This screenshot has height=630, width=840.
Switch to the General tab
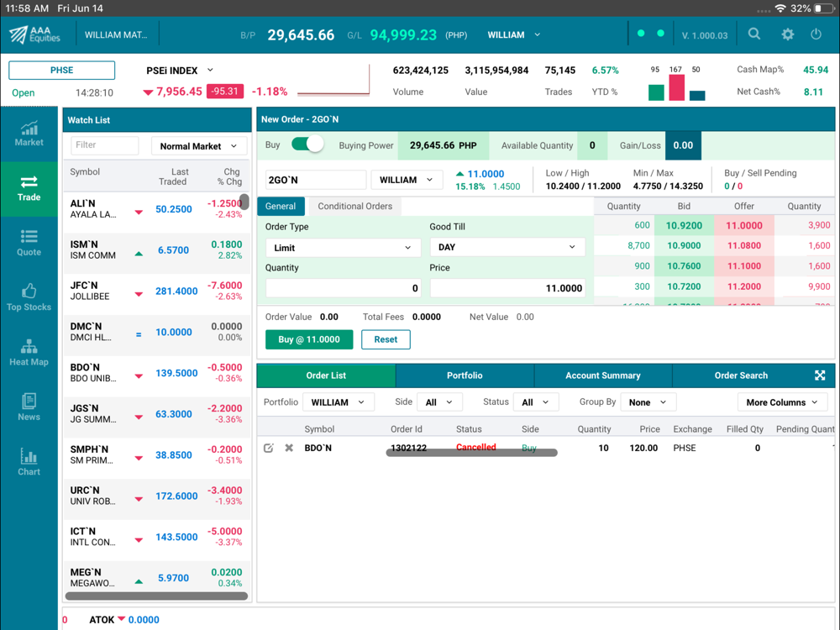coord(281,207)
